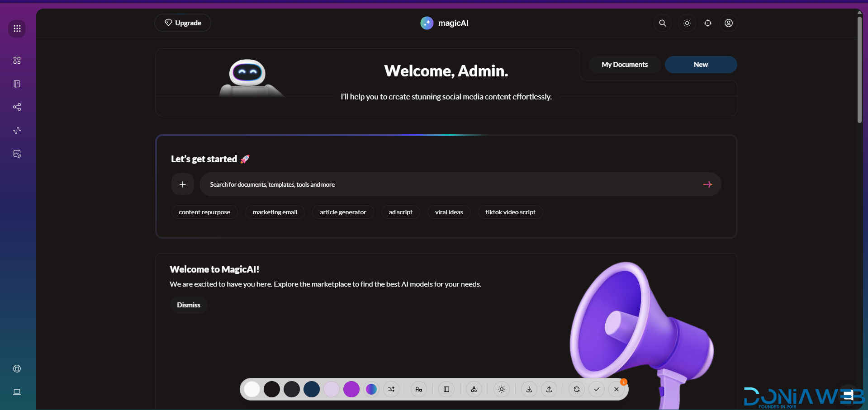
Task: Switch to My Documents tab
Action: click(x=624, y=65)
